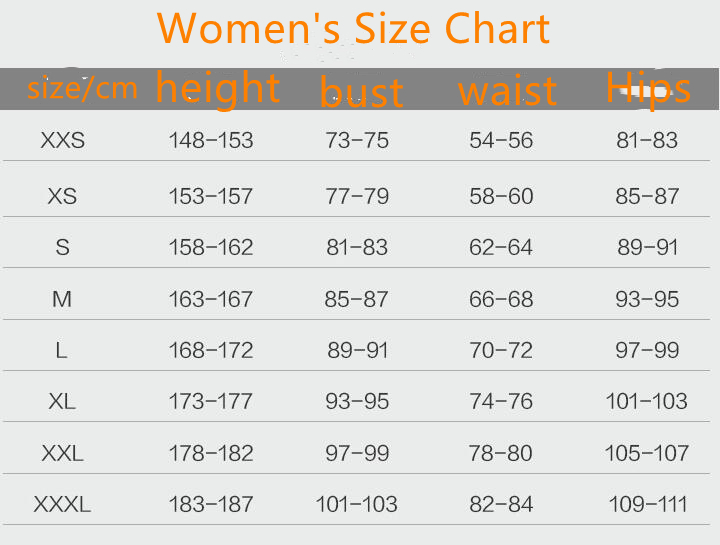Select the XL size row label
The image size is (720, 545).
(x=62, y=402)
